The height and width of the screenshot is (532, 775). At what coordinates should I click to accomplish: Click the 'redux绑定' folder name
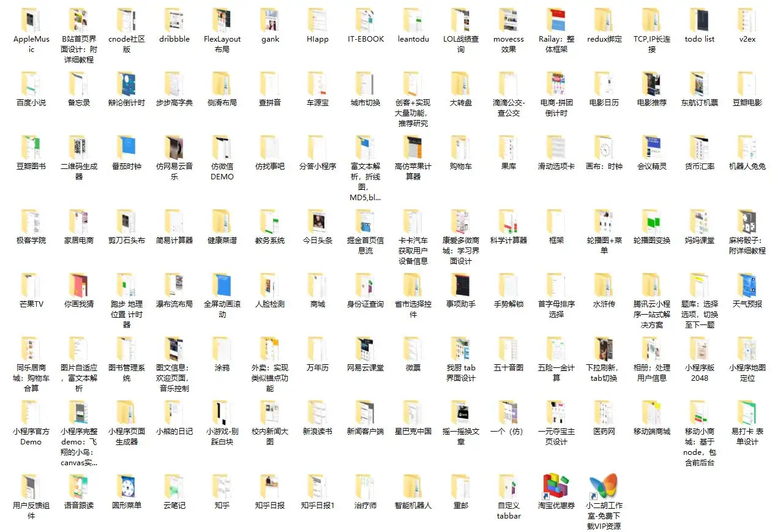[x=604, y=39]
